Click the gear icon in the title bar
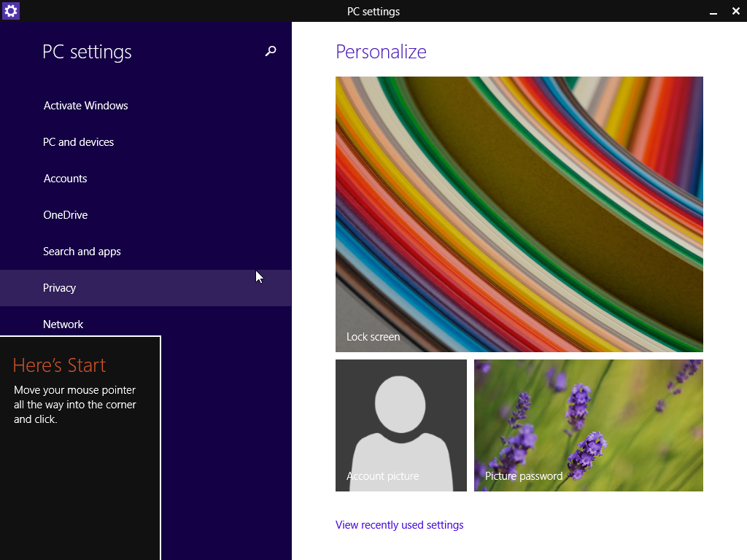The height and width of the screenshot is (560, 747). [x=10, y=11]
